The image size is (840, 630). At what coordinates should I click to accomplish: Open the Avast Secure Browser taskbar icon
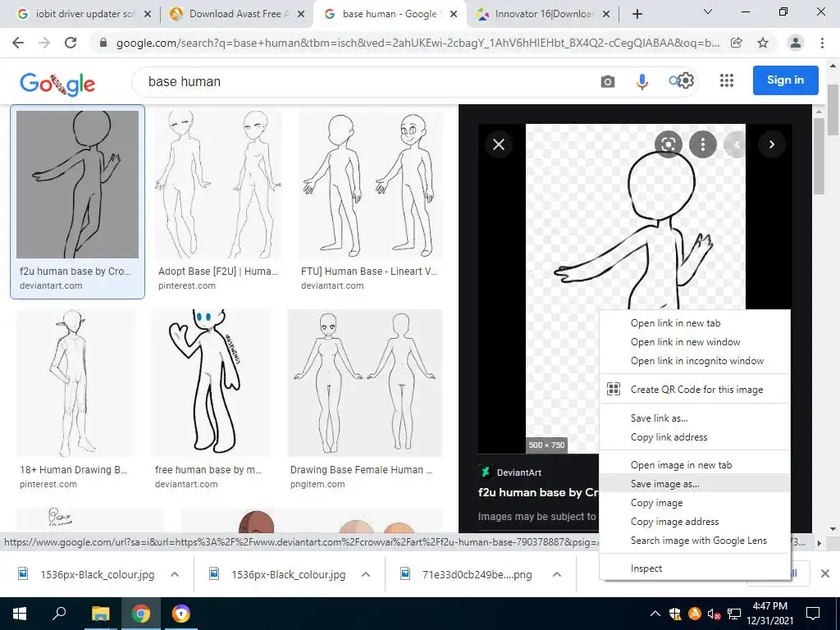pos(181,614)
